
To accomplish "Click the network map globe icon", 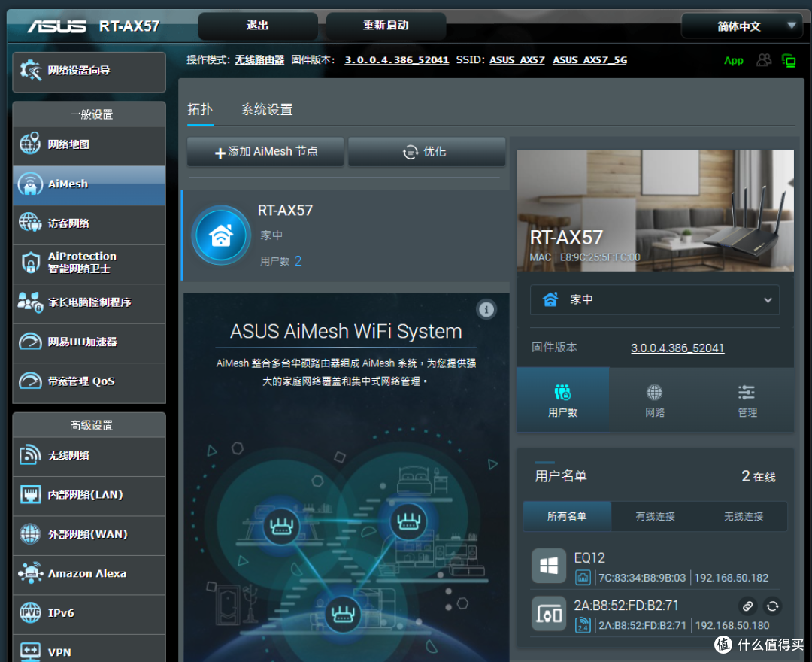I will click(x=30, y=144).
